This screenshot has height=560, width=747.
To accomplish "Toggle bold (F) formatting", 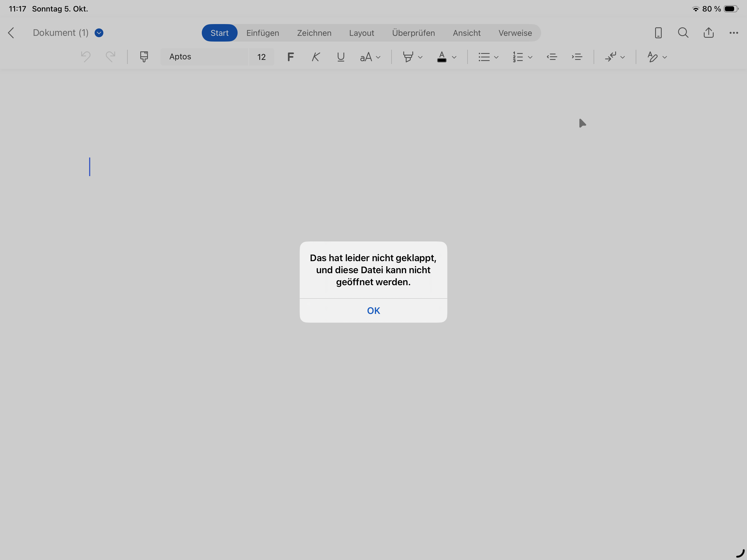I will coord(290,57).
